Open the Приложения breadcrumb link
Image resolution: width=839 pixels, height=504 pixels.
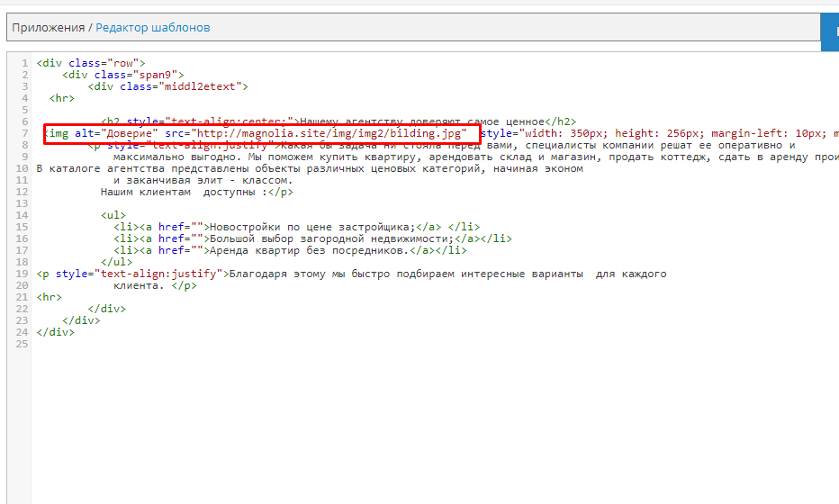tap(48, 28)
